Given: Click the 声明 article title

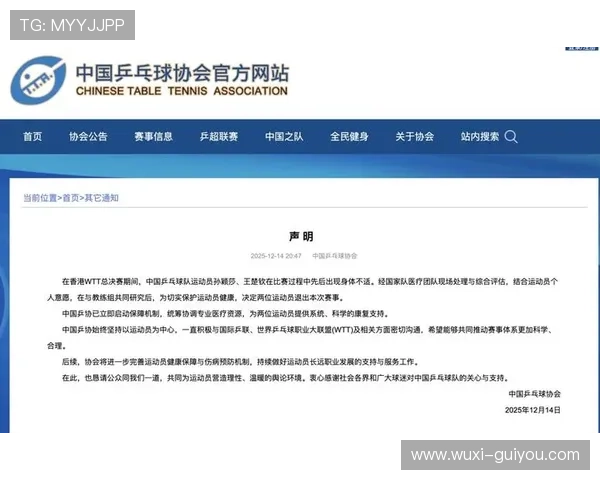Looking at the screenshot, I should tap(301, 237).
